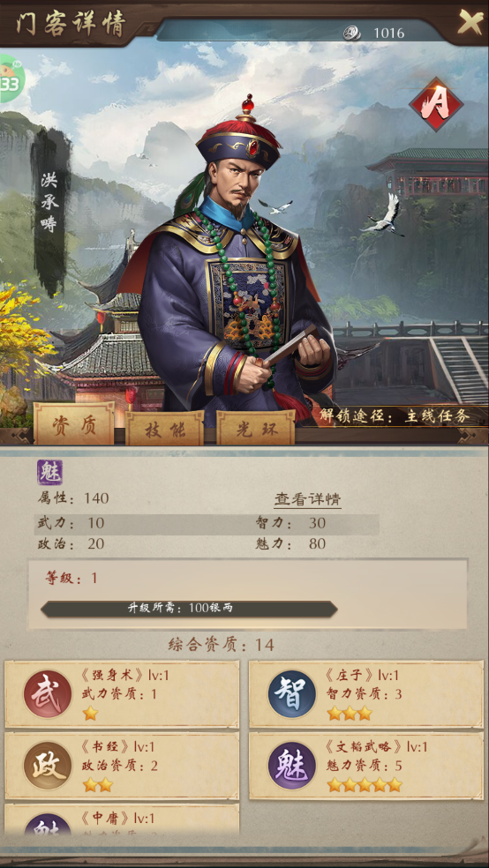
Task: Open the 查看详情 link
Action: (308, 499)
